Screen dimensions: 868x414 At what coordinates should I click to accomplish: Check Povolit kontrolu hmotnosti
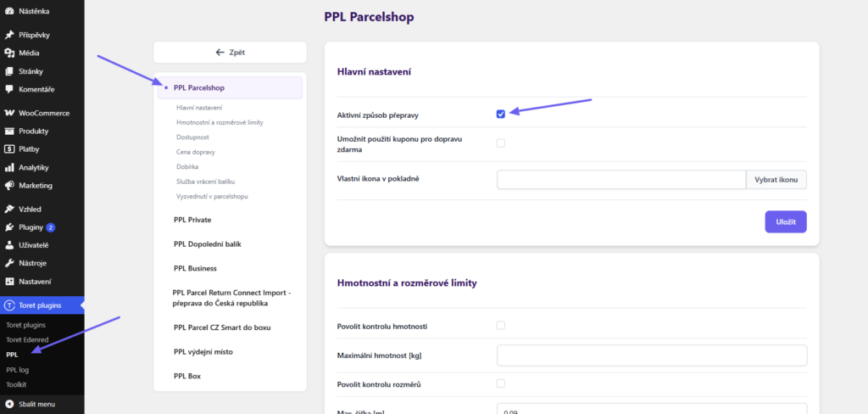500,325
